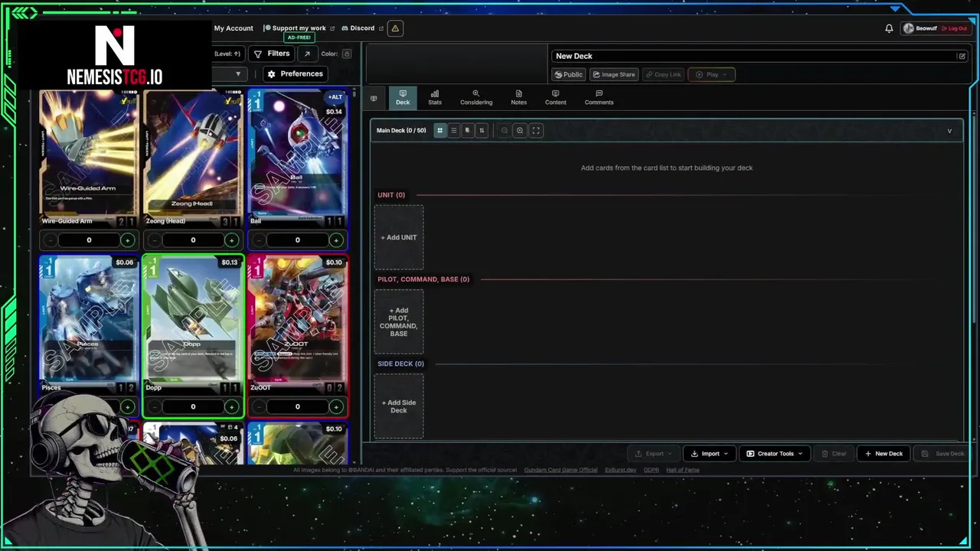980x551 pixels.
Task: Open the ExBurst.dev footer link
Action: pyautogui.click(x=620, y=470)
